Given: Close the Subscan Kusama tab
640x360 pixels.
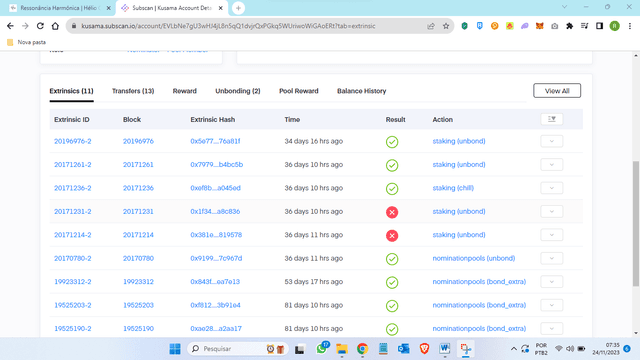Looking at the screenshot, I should point(220,8).
